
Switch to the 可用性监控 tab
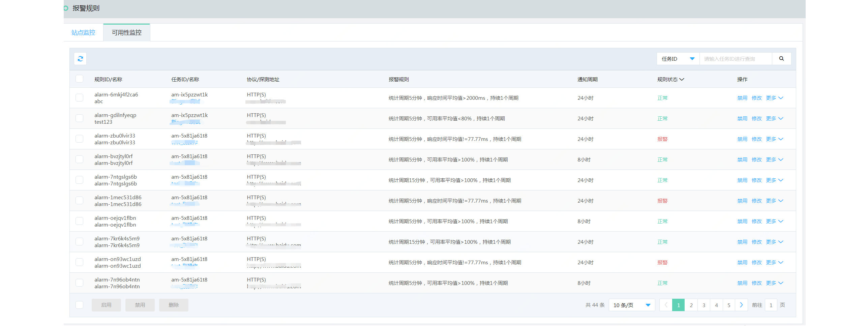tap(126, 32)
